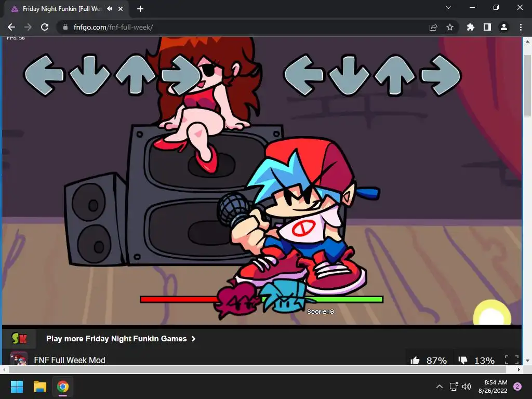Click the horizontal scrollbar right arrow

518,369
